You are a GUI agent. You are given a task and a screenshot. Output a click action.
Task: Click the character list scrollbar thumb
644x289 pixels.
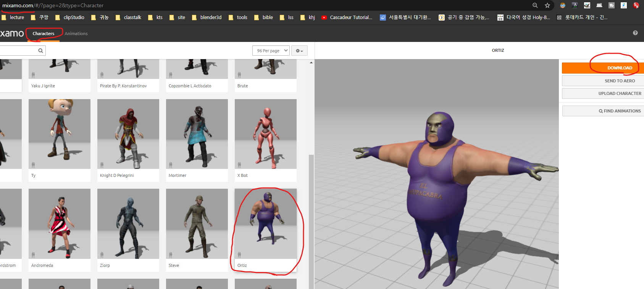[312, 221]
